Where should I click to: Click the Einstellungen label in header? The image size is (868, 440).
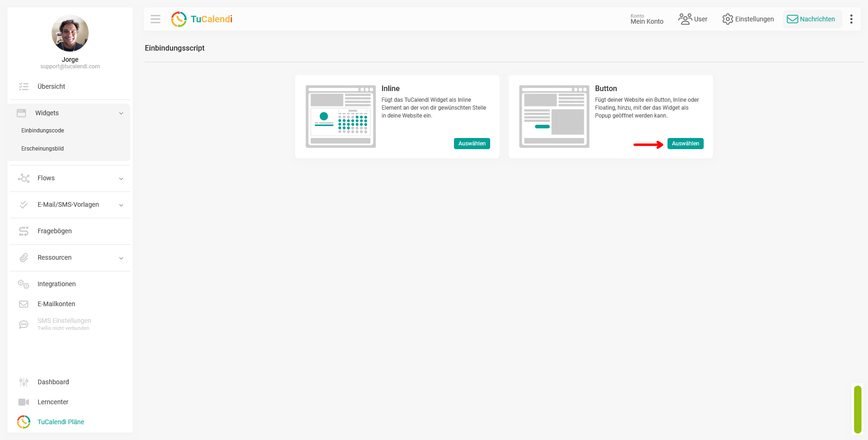point(755,19)
